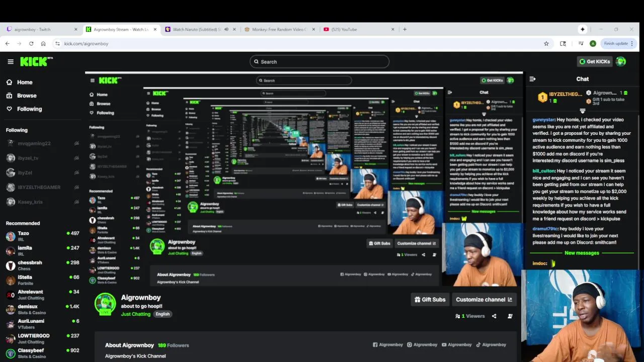The image size is (644, 362).
Task: Click chat username gunnystar
Action: click(543, 120)
